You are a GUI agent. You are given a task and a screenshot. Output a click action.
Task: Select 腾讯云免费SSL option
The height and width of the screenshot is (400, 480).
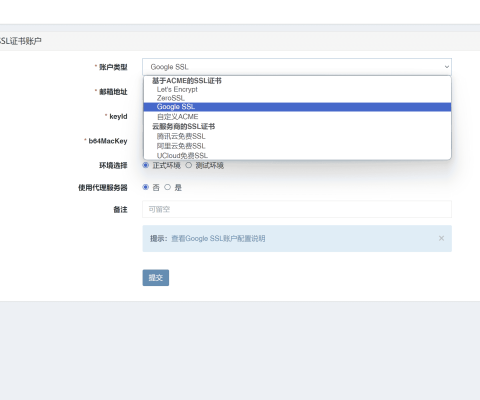[x=181, y=136]
